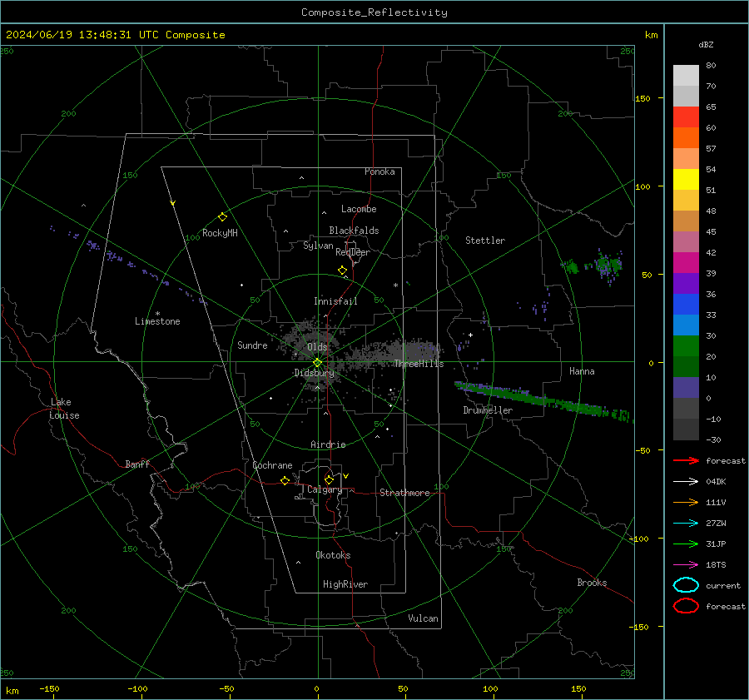Select the magenta 39-42 dBZ legend color

[686, 263]
